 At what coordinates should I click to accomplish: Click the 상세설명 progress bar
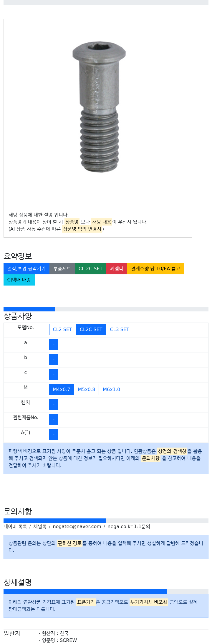click(x=106, y=591)
